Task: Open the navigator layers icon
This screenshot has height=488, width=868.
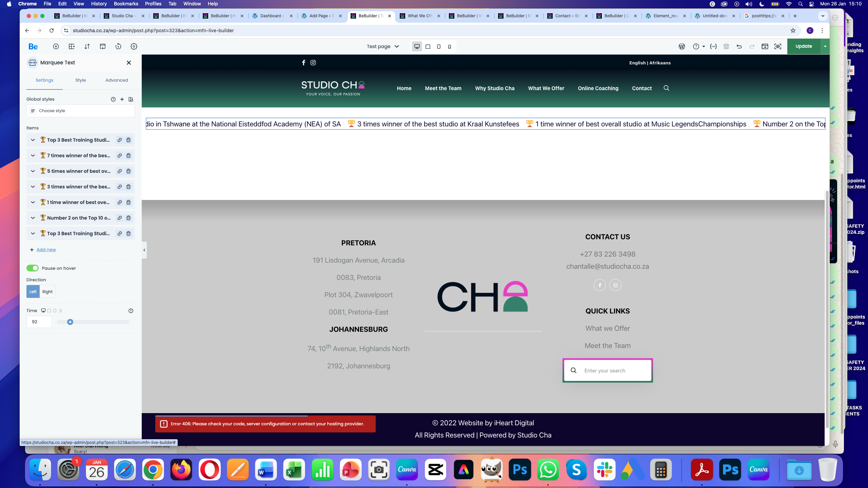Action: point(726,46)
